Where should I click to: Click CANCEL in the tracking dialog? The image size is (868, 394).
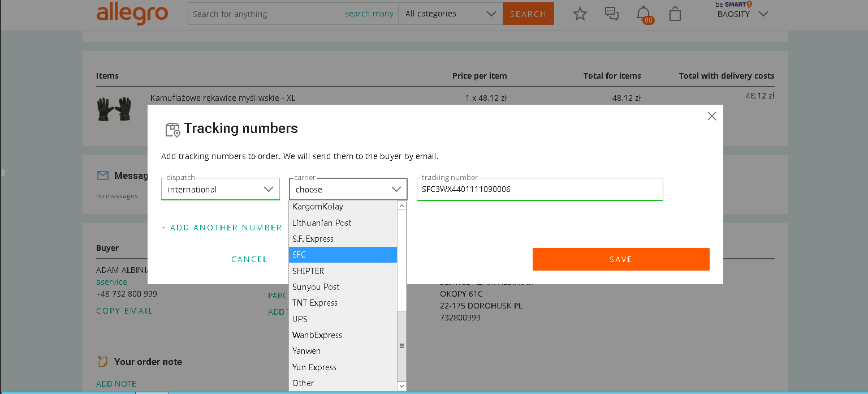(249, 259)
